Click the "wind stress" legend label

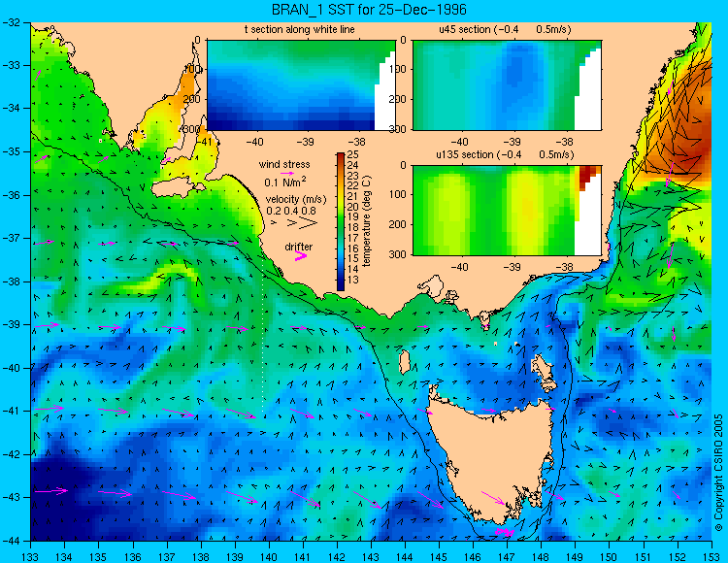click(x=284, y=164)
